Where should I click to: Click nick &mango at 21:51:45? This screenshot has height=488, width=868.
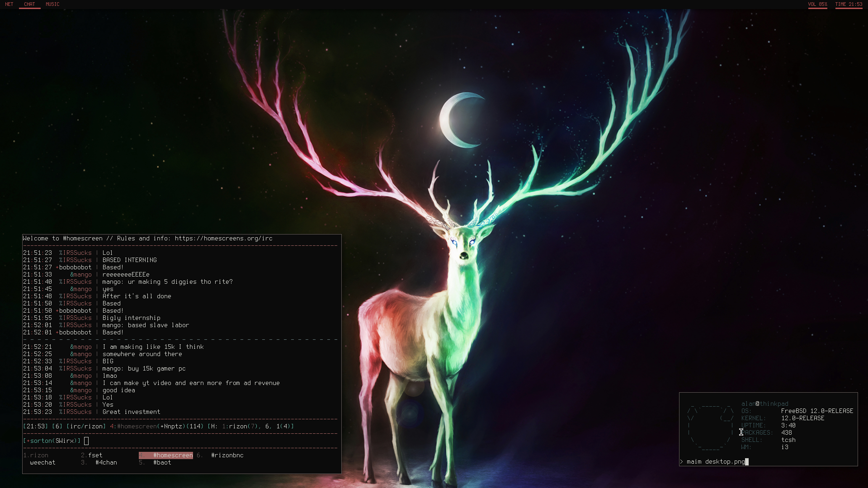pyautogui.click(x=81, y=289)
